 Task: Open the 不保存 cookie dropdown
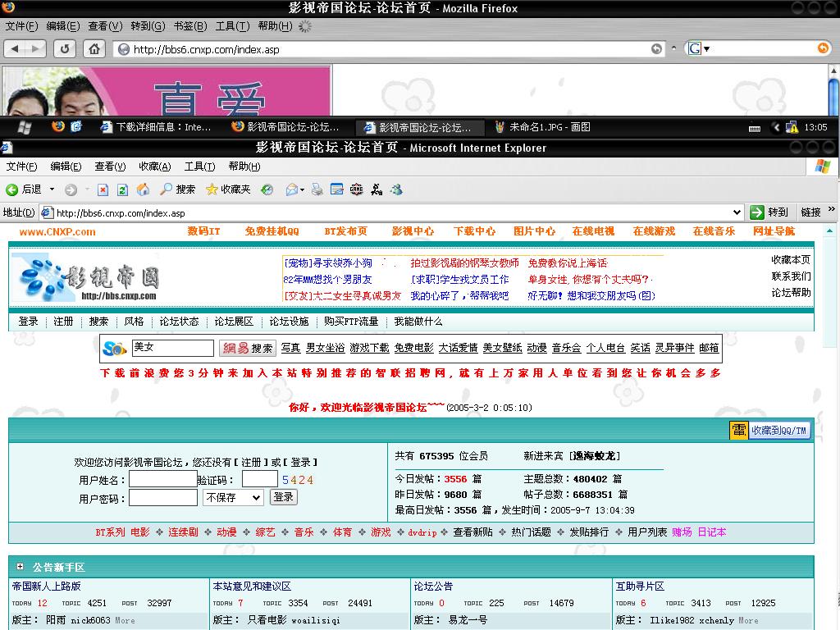233,498
